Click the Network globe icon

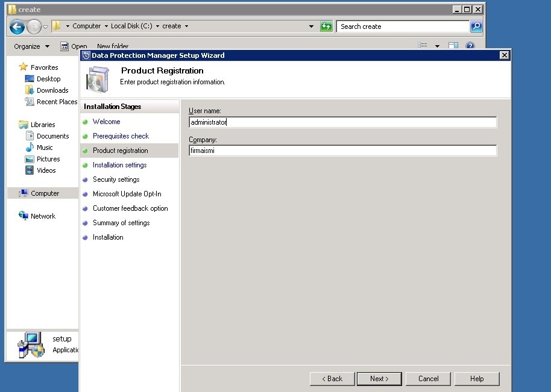(23, 216)
